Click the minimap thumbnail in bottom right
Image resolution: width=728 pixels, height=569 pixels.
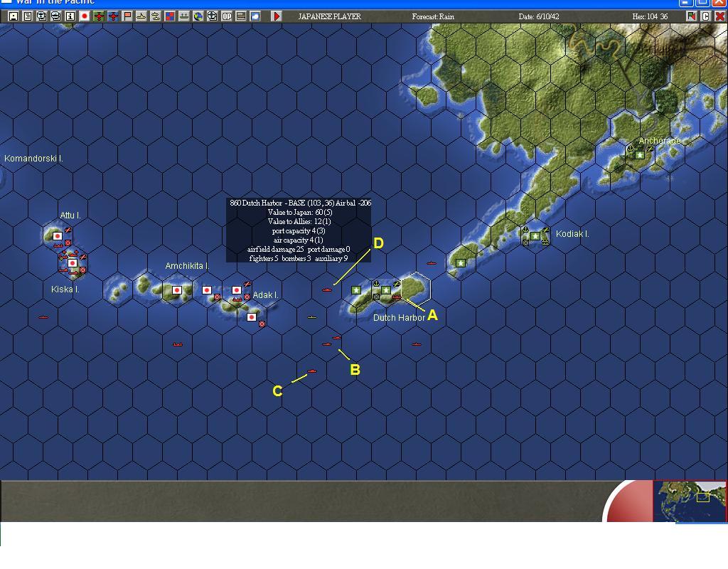[x=690, y=501]
